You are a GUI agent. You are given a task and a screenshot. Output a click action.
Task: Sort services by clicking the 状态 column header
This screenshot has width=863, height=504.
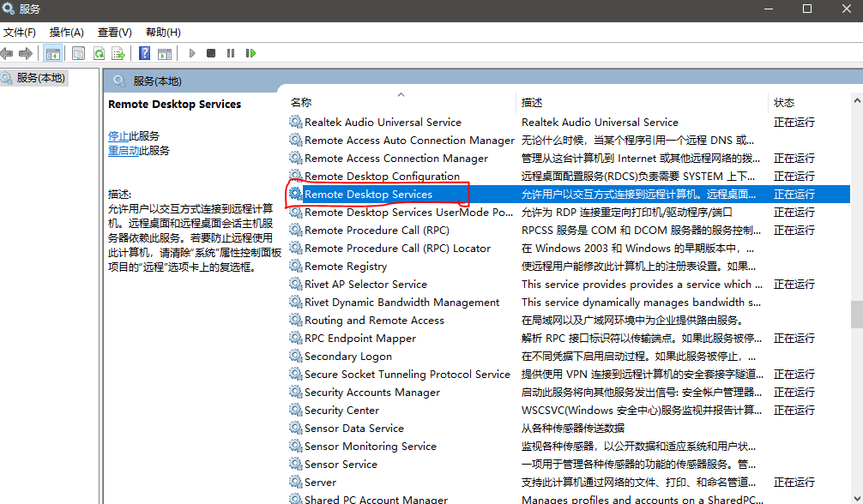coord(783,102)
